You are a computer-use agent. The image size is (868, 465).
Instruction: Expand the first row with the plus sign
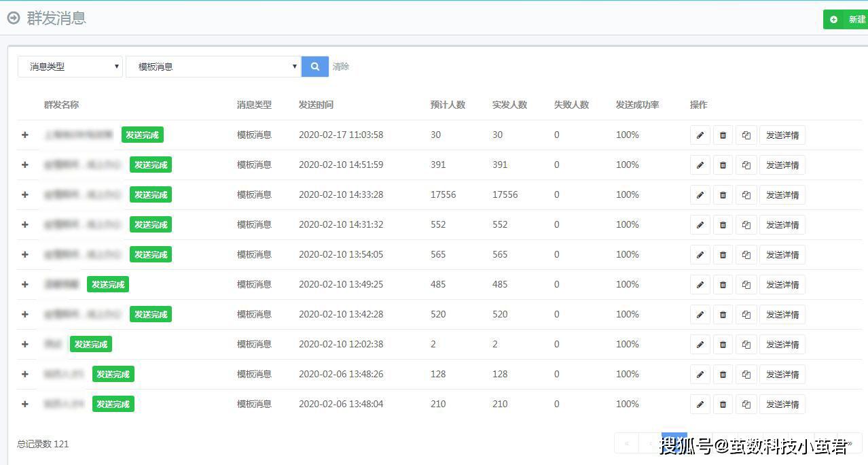point(25,135)
